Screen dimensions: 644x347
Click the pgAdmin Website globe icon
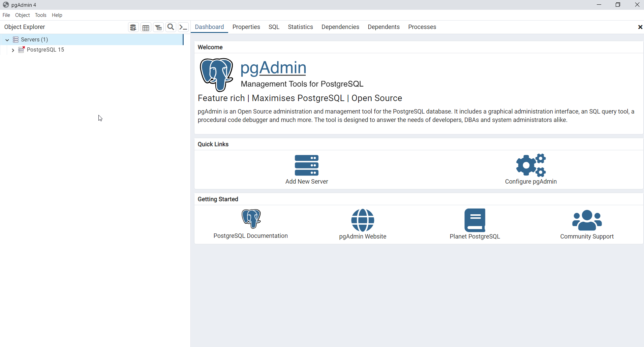coord(363,220)
